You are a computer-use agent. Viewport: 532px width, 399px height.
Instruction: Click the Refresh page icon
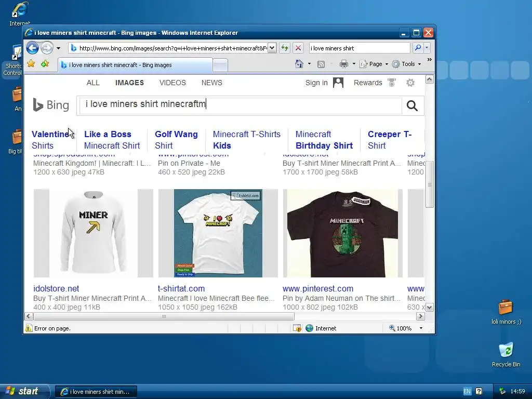point(285,48)
